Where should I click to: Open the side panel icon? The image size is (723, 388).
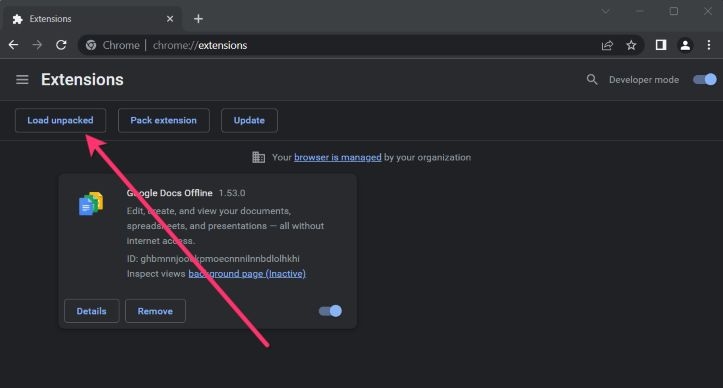661,45
